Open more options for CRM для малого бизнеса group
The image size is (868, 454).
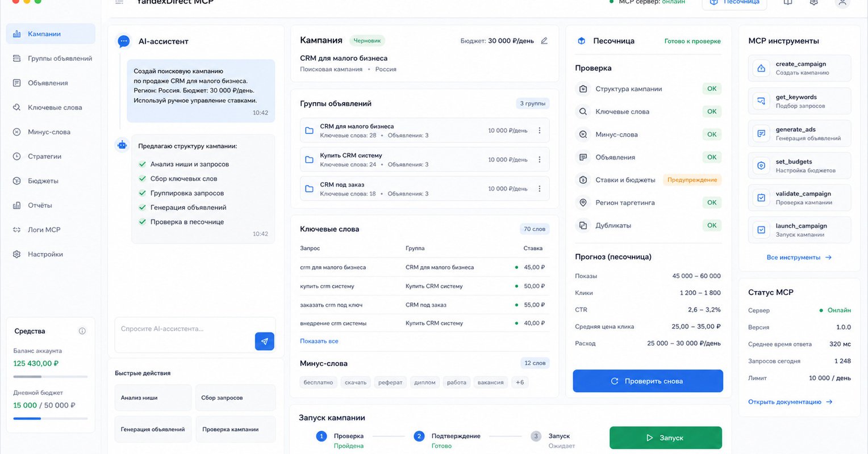pos(540,131)
